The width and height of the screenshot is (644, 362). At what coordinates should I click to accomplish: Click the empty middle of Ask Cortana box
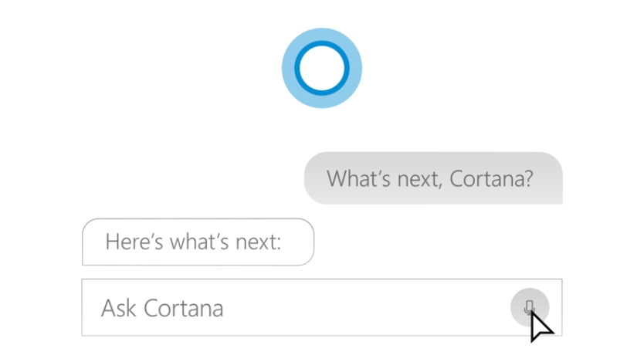[365, 307]
